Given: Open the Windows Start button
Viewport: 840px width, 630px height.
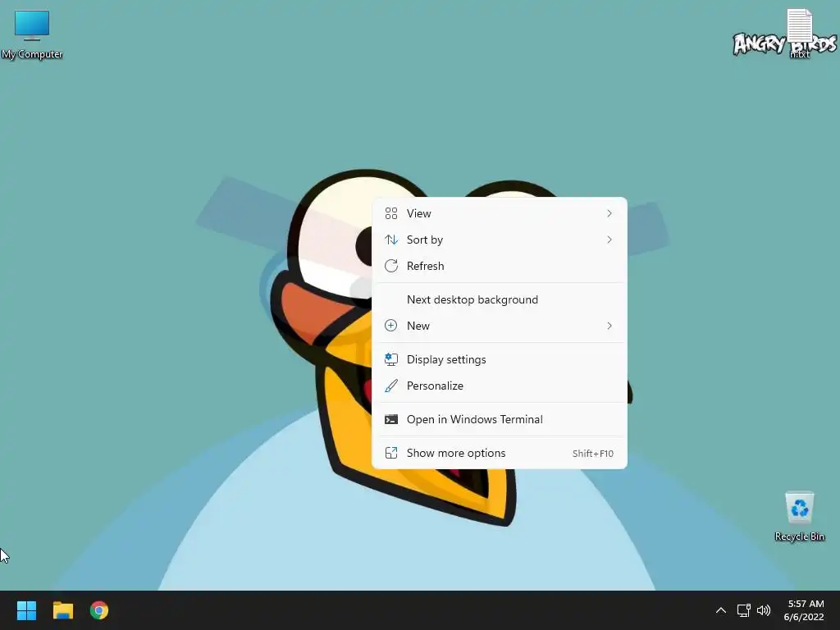Looking at the screenshot, I should pyautogui.click(x=26, y=610).
